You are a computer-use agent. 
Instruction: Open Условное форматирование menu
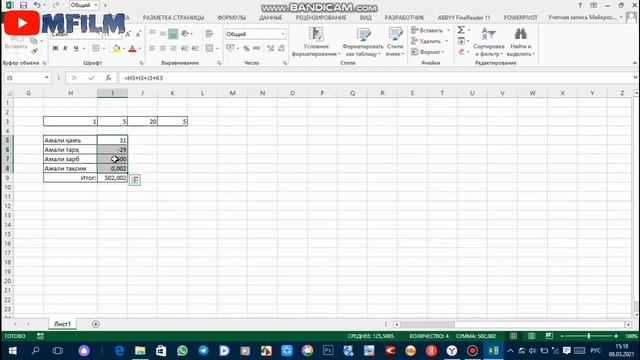click(x=316, y=42)
